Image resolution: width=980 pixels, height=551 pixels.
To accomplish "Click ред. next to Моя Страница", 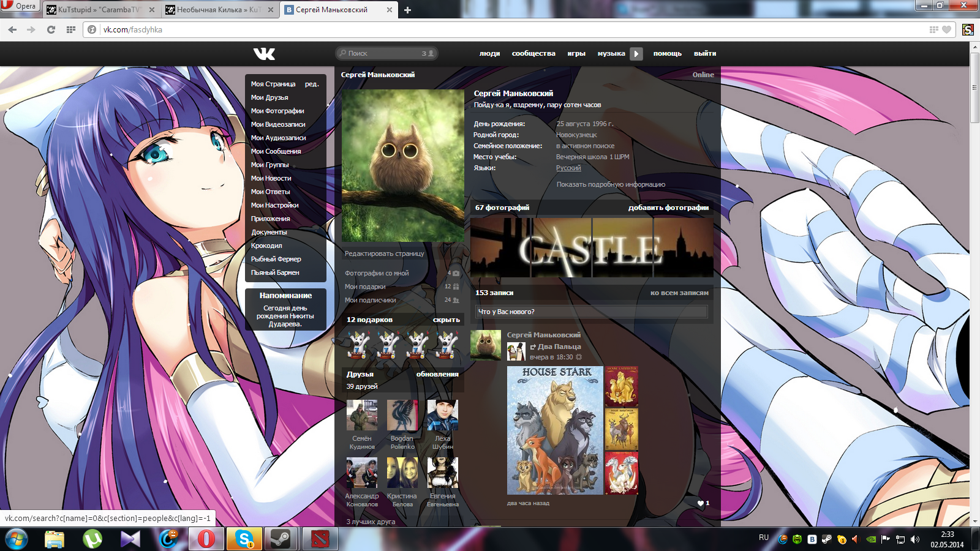I will (312, 84).
